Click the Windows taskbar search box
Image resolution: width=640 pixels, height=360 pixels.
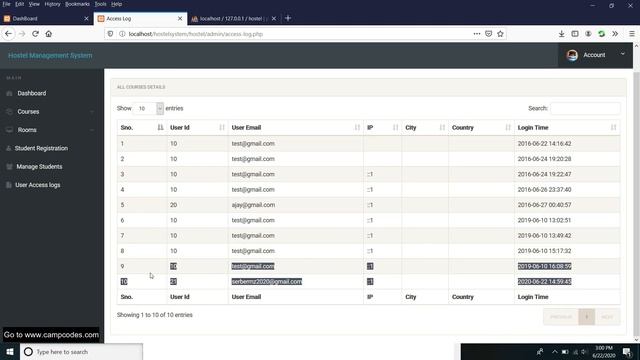81,352
